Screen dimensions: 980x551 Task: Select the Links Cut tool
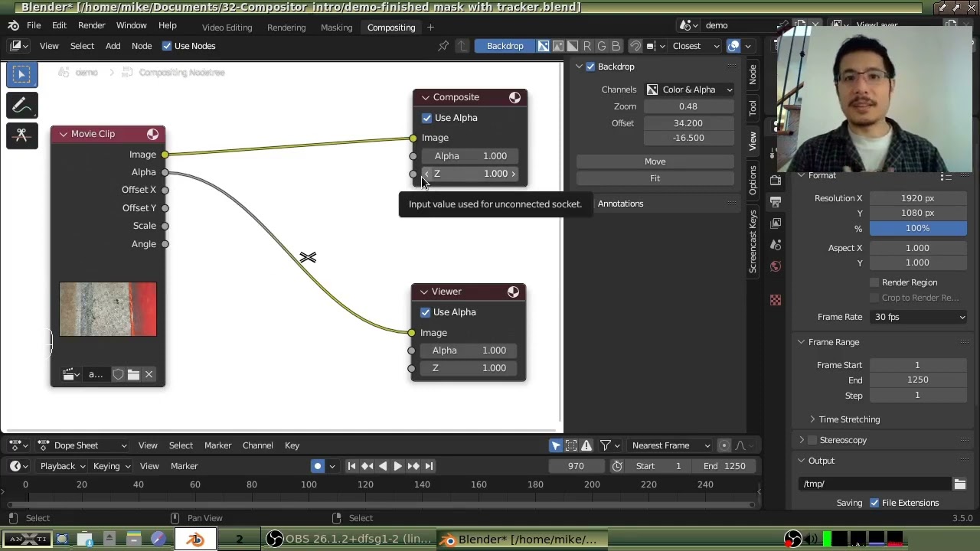21,135
